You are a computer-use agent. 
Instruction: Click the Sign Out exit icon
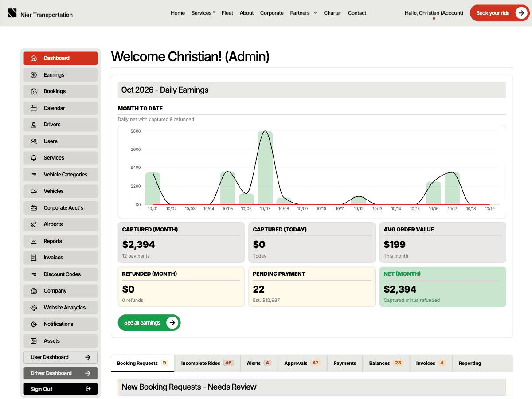[88, 389]
